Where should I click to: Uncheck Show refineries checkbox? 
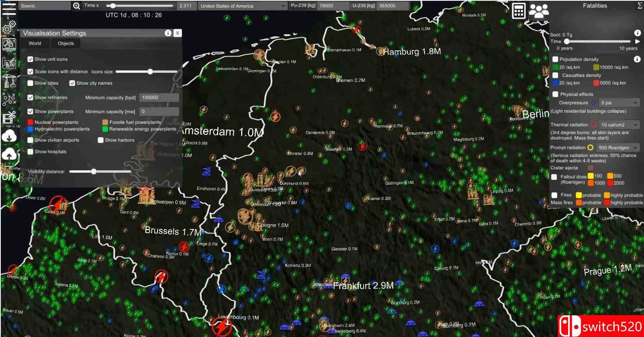coord(30,98)
